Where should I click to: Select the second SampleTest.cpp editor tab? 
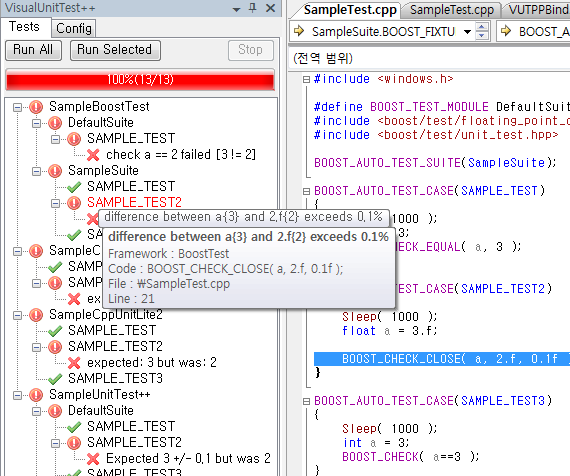click(452, 10)
